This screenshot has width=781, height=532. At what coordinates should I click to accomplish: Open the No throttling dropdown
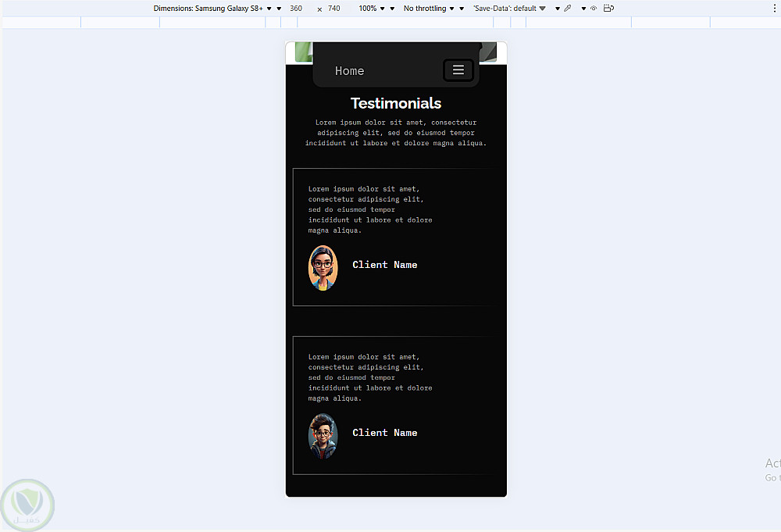pos(429,9)
